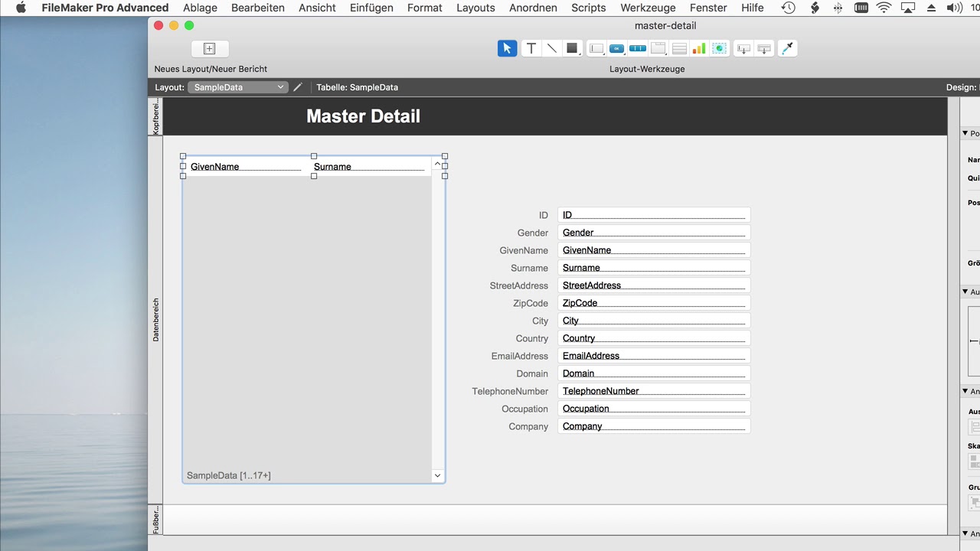Select the StreetAddress field box
Viewport: 980px width, 551px height.
654,285
